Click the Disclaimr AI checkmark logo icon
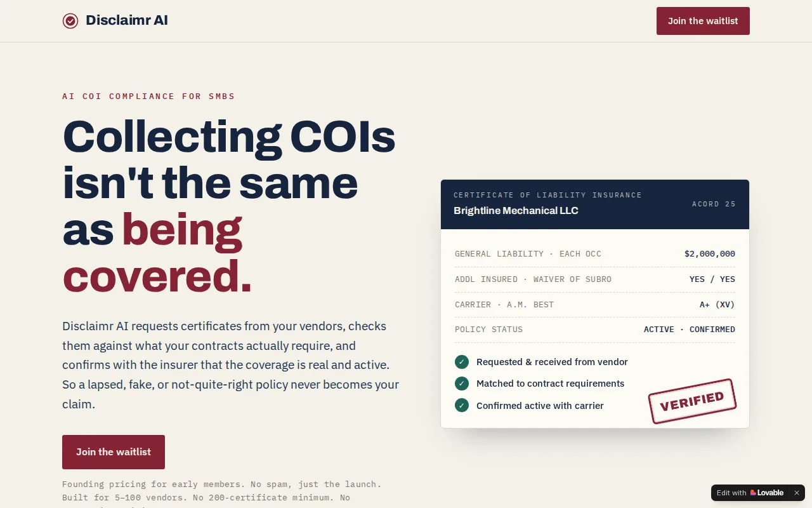Viewport: 812px width, 508px height. pos(70,21)
